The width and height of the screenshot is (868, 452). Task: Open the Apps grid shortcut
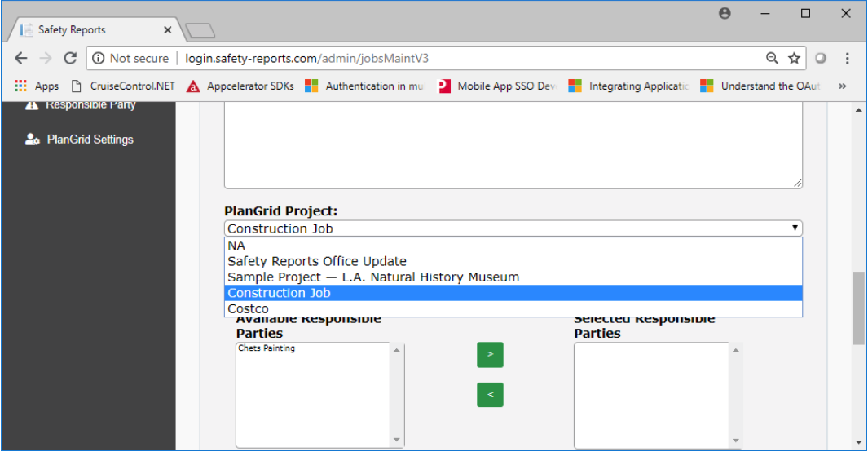[37, 86]
